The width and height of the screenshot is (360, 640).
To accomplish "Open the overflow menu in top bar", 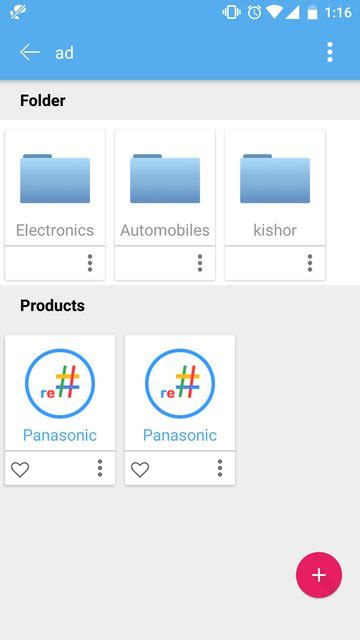I will 330,52.
